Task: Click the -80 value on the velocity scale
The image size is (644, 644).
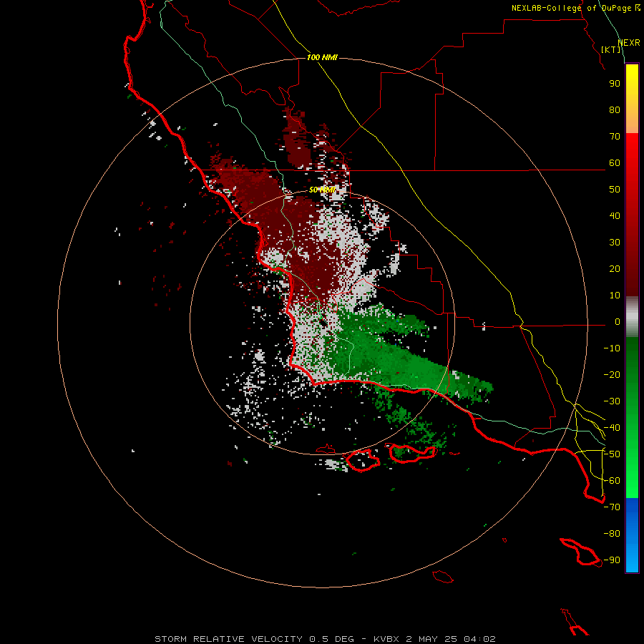Action: [612, 534]
